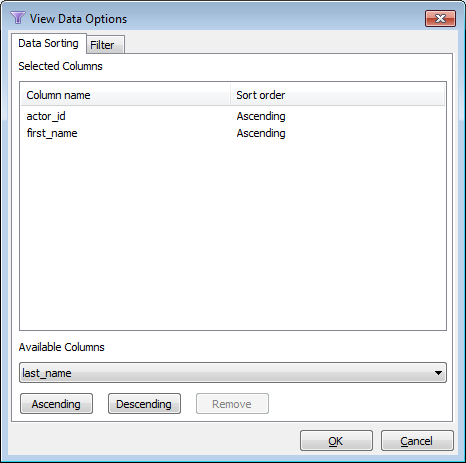Click Ascending sort order for first_name
The image size is (466, 463).
[261, 133]
